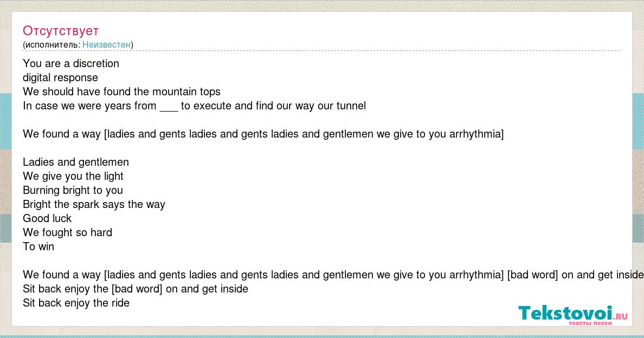Click the line 'Ladies and gentlemen'

click(76, 162)
